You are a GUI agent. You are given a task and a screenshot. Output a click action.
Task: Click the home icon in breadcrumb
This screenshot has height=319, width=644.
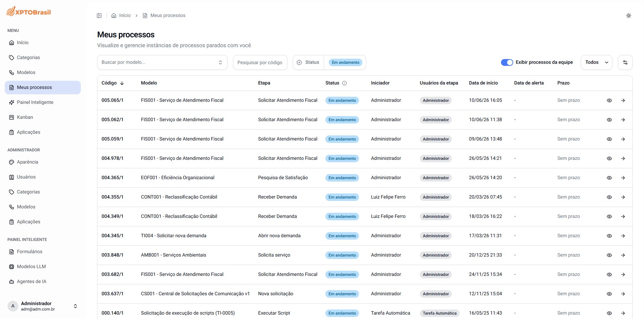point(114,16)
